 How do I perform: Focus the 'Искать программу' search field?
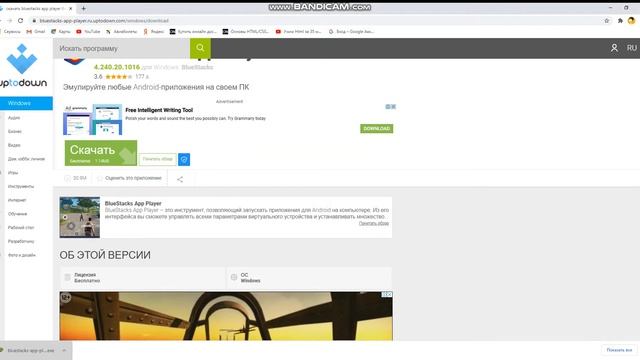click(x=121, y=48)
